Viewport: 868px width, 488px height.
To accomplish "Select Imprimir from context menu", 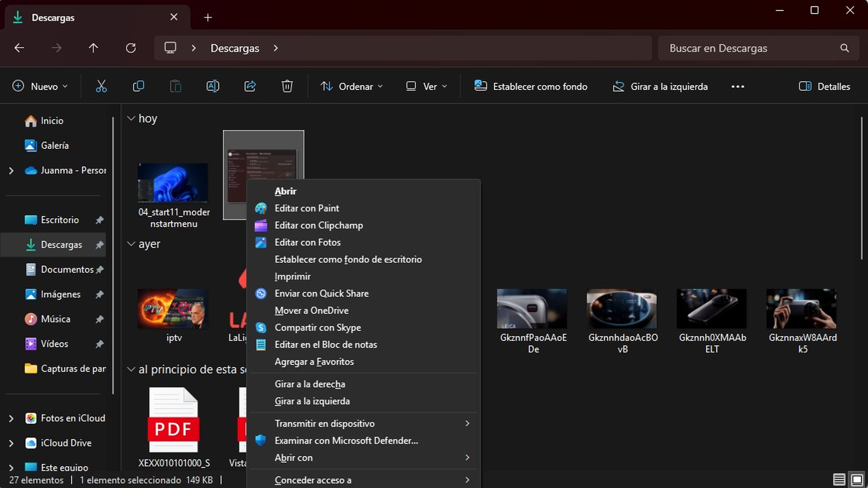I will click(363, 276).
